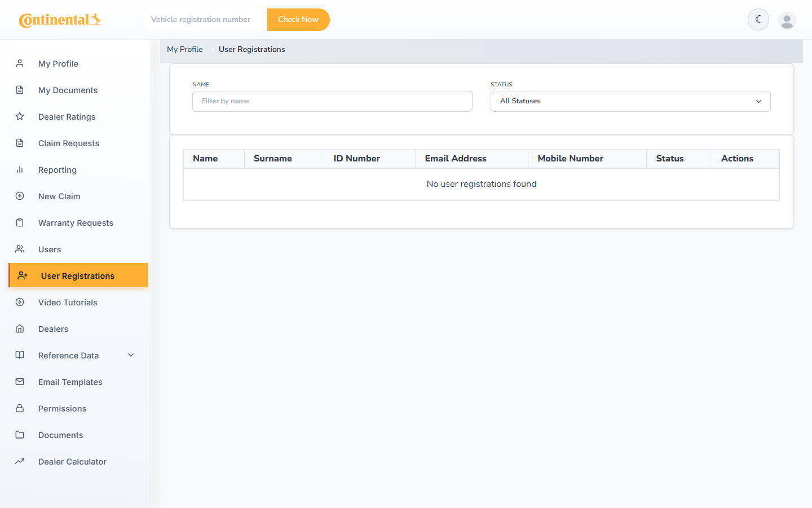The width and height of the screenshot is (812, 508).
Task: Click the My Documents file icon
Action: [x=20, y=90]
